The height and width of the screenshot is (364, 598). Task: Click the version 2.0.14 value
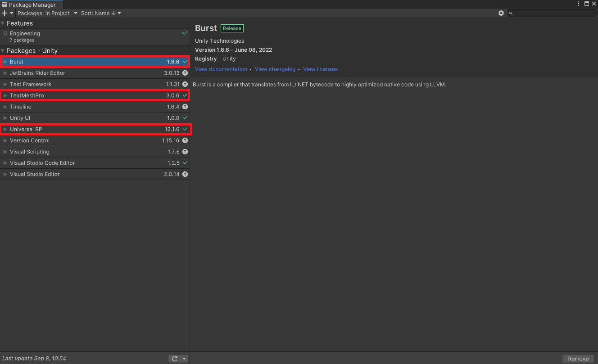tap(172, 174)
